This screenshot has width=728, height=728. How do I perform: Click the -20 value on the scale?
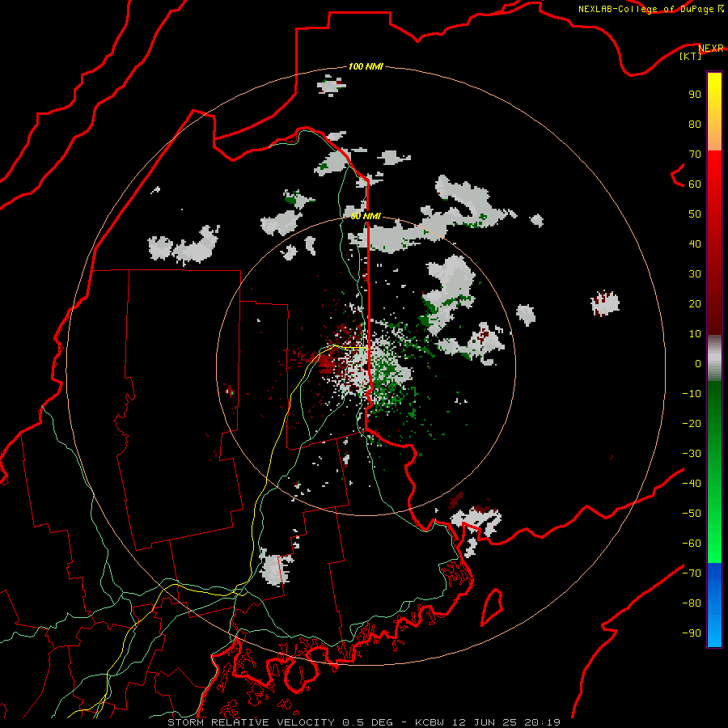692,424
